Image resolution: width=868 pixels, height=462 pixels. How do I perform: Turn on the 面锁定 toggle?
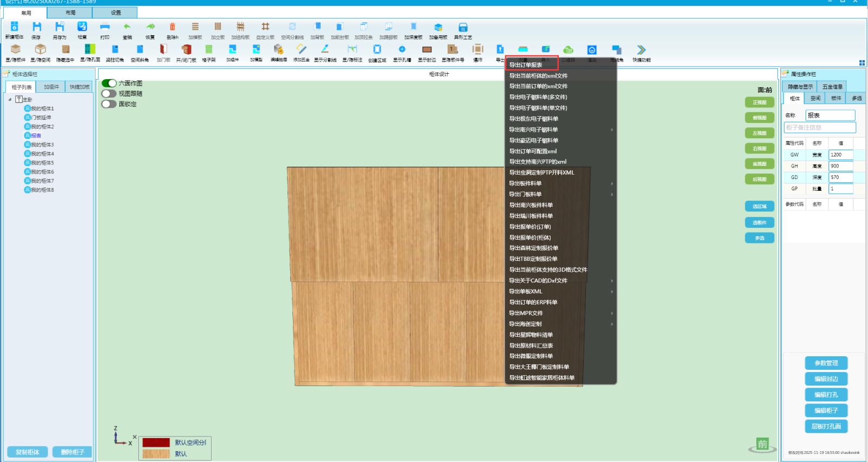(x=109, y=104)
